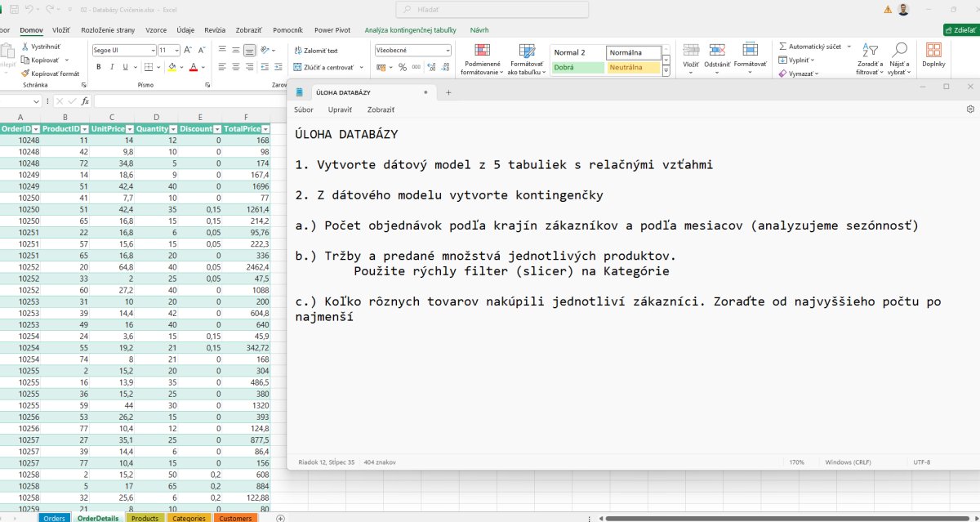
Task: Toggle underline formatting
Action: tap(127, 67)
